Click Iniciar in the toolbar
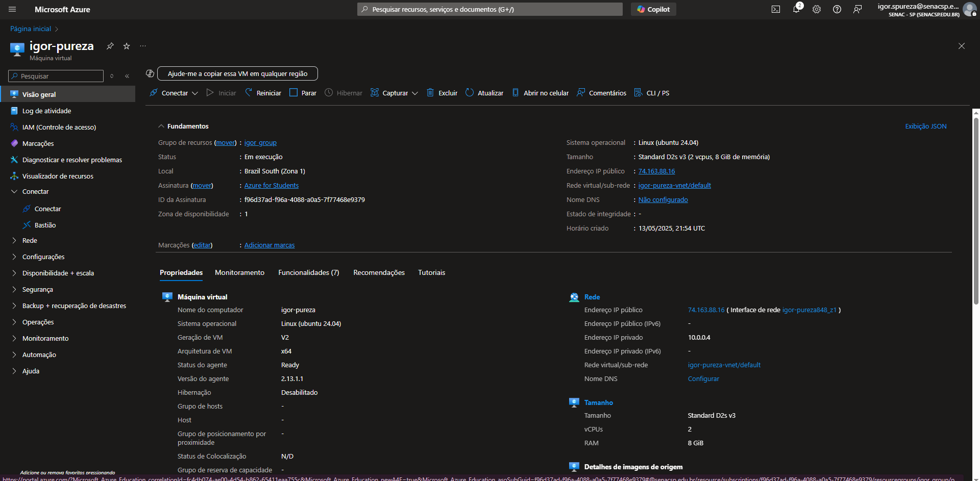 (221, 93)
